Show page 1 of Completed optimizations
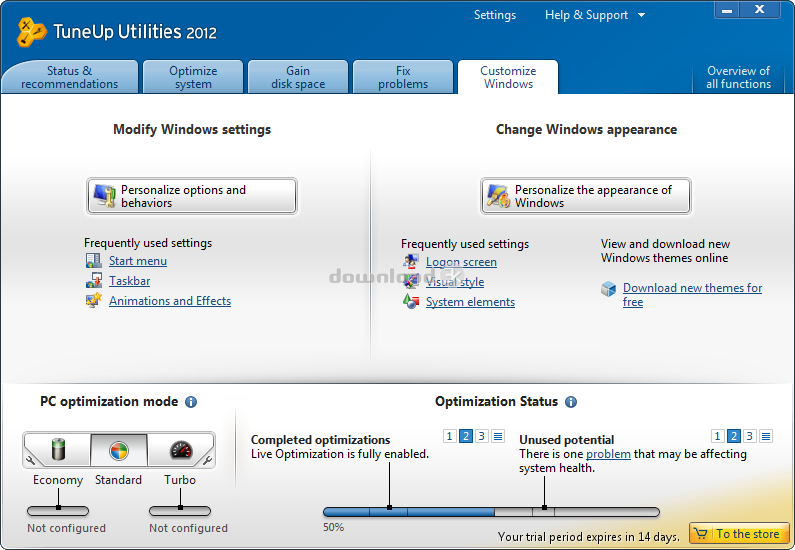The width and height of the screenshot is (795, 550). pos(449,436)
